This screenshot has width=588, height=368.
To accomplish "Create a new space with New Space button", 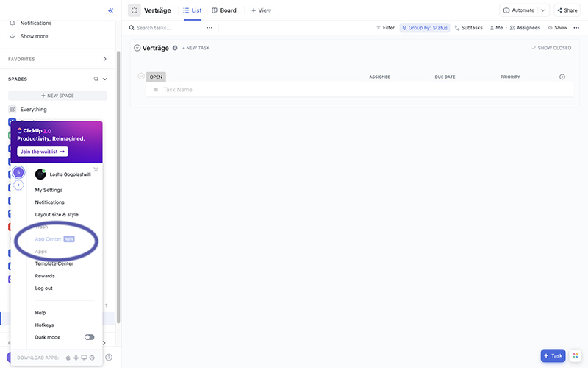I will point(57,96).
